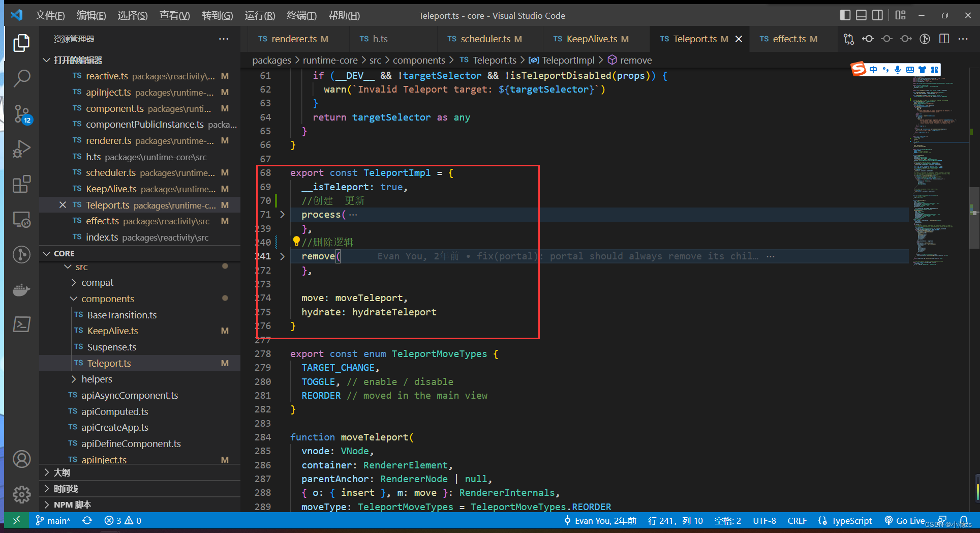Screen dimensions: 980x533
Task: Open the Docker view in activity bar
Action: tap(21, 290)
